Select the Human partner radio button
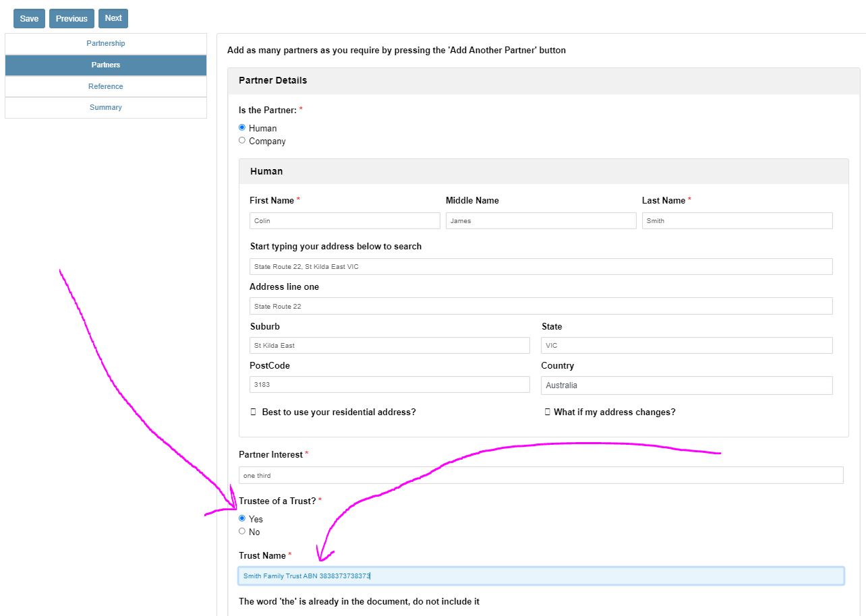The width and height of the screenshot is (866, 616). click(x=242, y=127)
